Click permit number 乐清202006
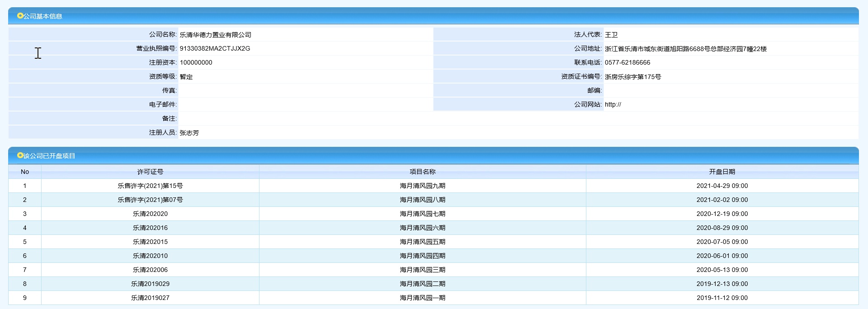 point(150,270)
